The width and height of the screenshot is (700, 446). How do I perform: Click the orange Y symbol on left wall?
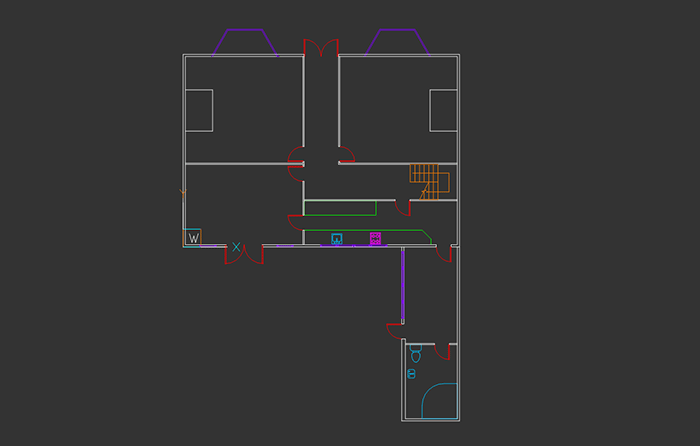[183, 192]
